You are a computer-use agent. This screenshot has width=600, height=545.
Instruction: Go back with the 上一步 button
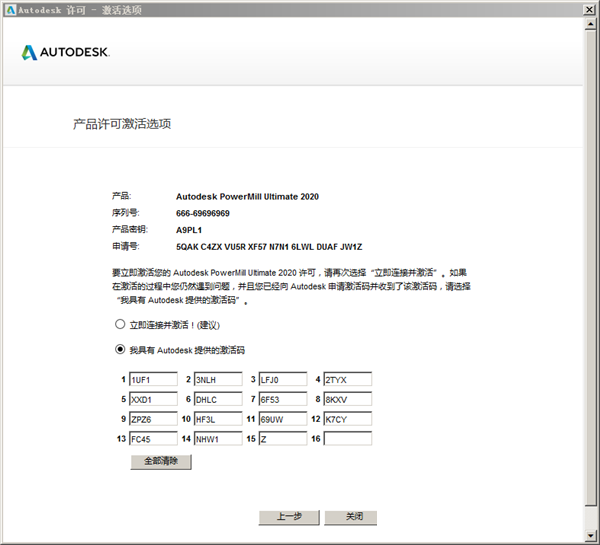coord(289,517)
